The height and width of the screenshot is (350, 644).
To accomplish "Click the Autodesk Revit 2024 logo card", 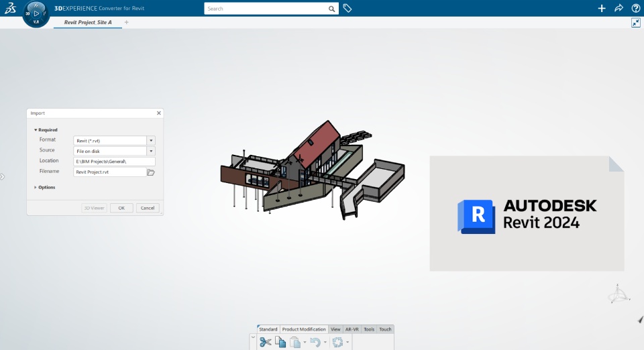I will pos(527,213).
